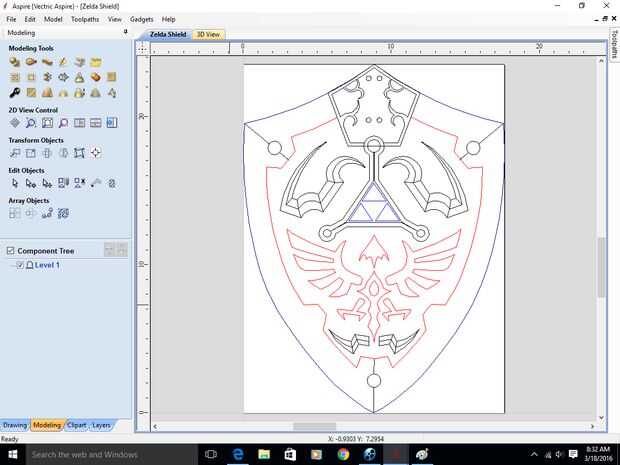This screenshot has width=620, height=465.
Task: Open the Move Selection transform tool
Action: pyautogui.click(x=15, y=153)
